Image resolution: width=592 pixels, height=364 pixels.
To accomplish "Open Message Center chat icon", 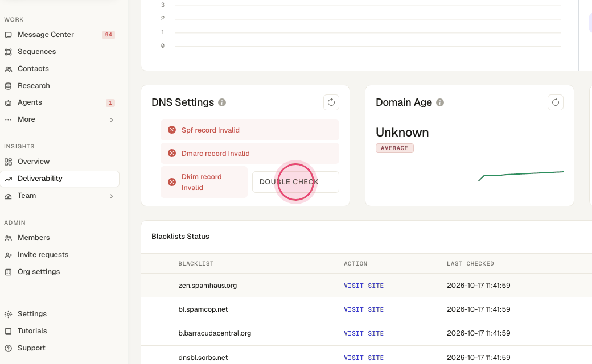I will pos(9,35).
